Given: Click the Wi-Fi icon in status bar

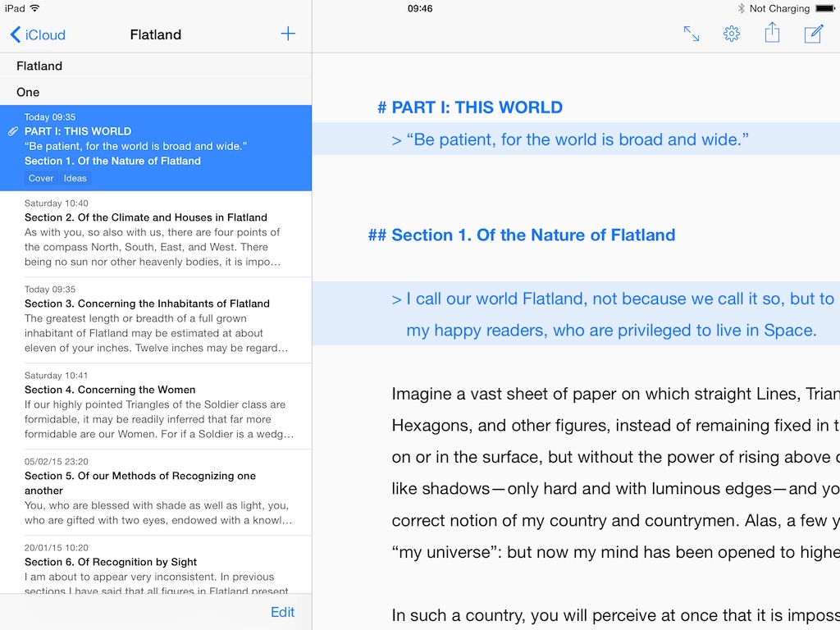Looking at the screenshot, I should (x=34, y=8).
